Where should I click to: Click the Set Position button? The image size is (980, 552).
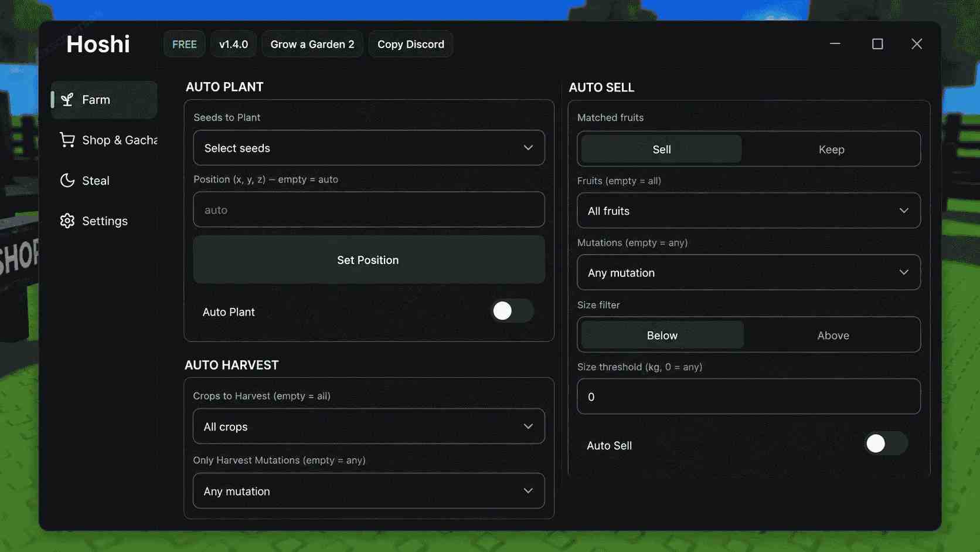pos(369,260)
